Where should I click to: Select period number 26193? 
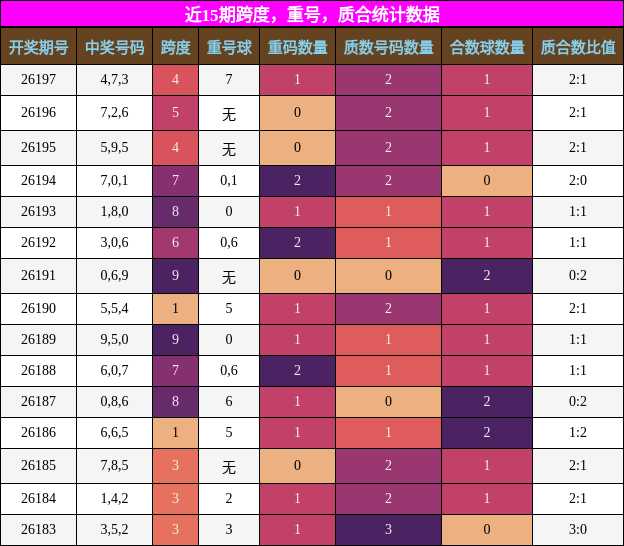click(39, 211)
